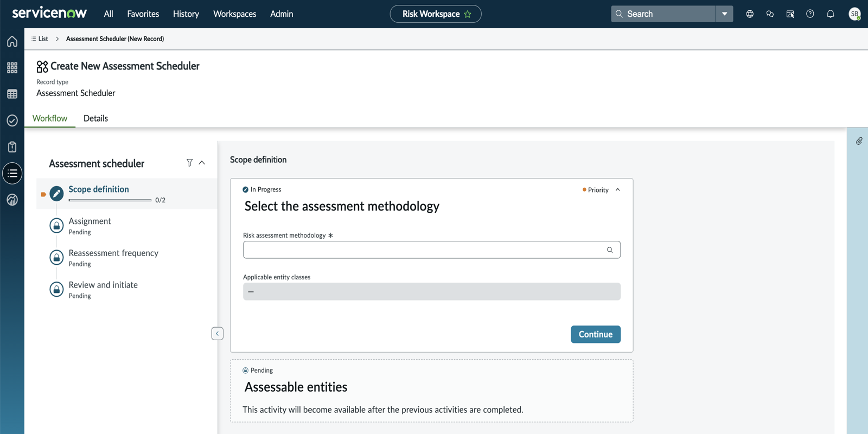Open the window inspect icon in header

point(790,14)
